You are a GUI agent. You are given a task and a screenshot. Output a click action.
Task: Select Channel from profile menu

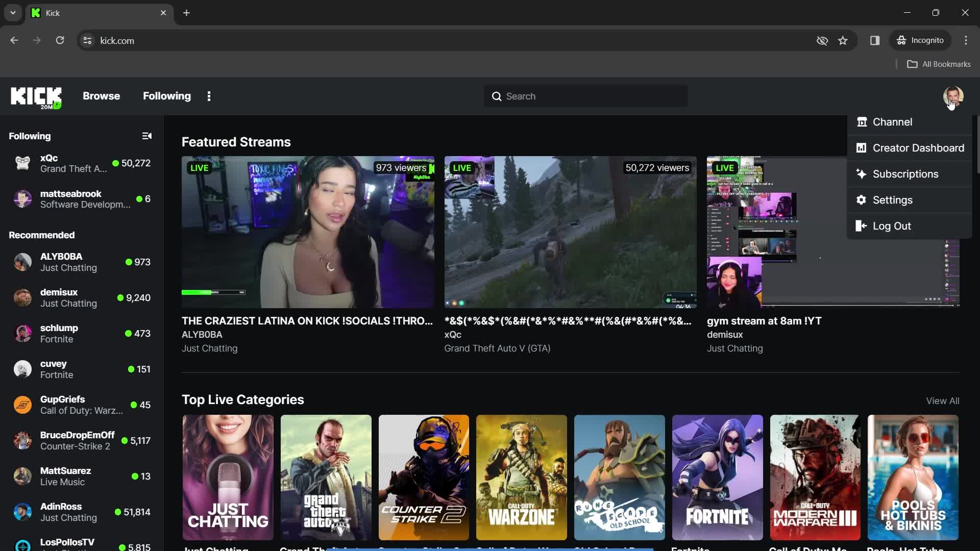coord(909,122)
